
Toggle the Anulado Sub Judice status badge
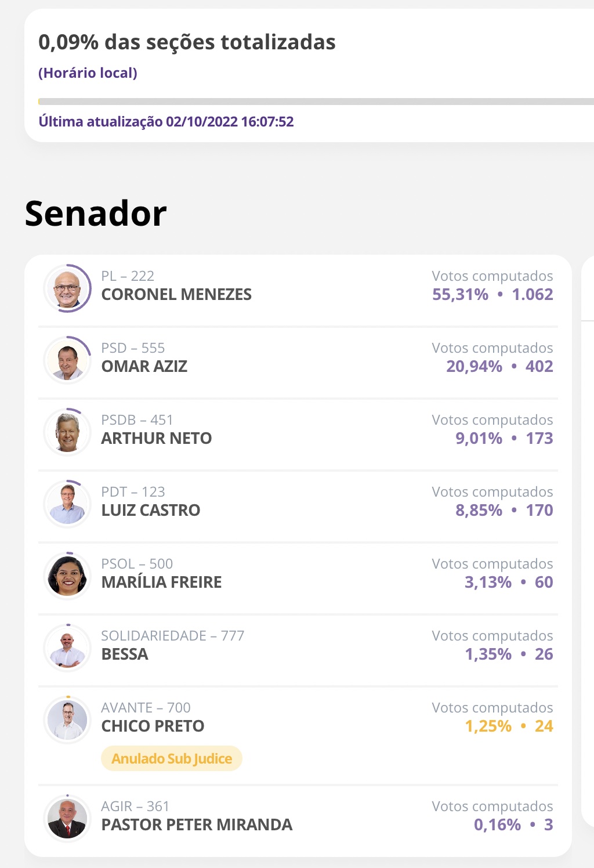(172, 758)
